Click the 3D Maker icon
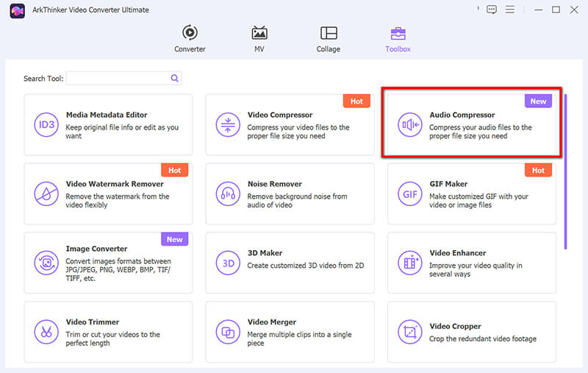This screenshot has height=373, width=588. tap(228, 263)
